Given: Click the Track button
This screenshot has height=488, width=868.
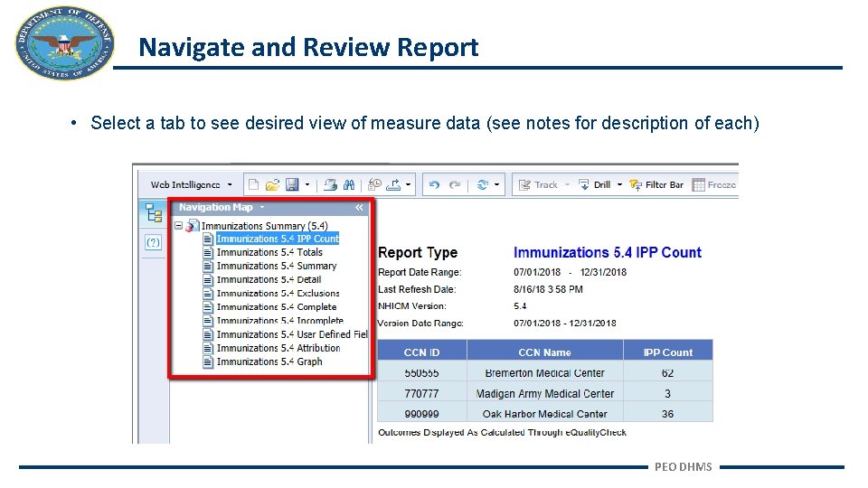Looking at the screenshot, I should tap(538, 184).
